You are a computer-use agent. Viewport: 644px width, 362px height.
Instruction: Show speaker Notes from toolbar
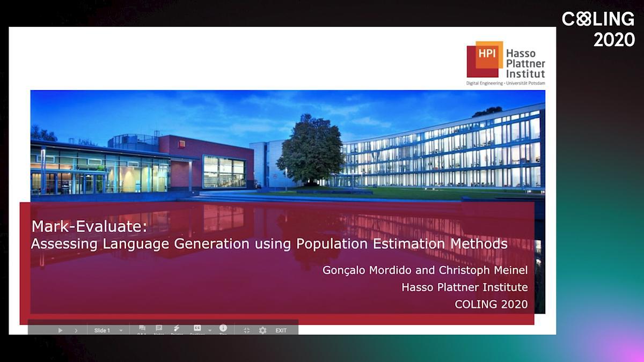(x=159, y=329)
